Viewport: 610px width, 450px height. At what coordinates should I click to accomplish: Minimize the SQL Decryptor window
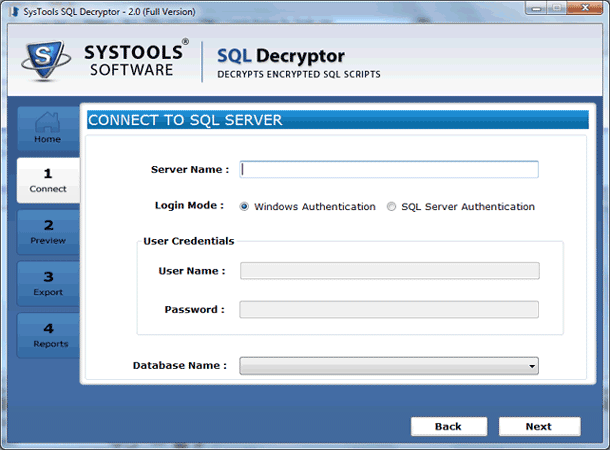[x=536, y=8]
